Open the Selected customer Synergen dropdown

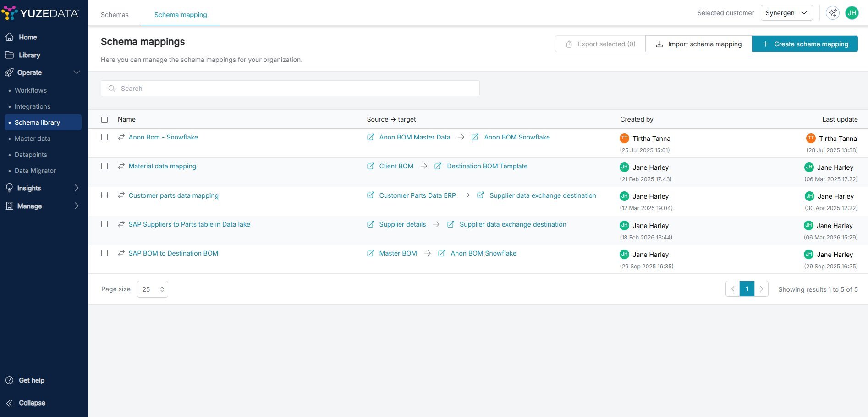coord(786,13)
